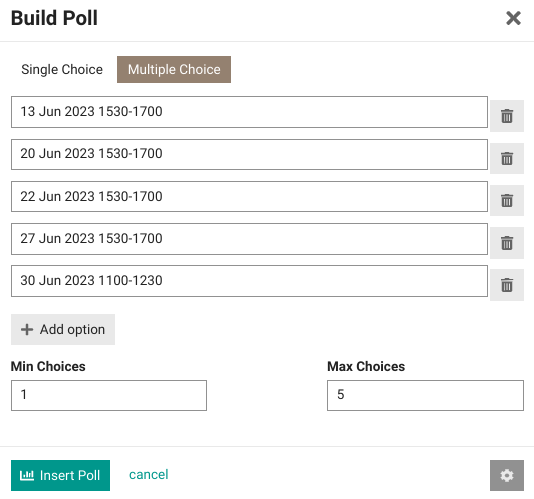Trash the 30 Jun 2023 1100-1230 option

click(506, 285)
